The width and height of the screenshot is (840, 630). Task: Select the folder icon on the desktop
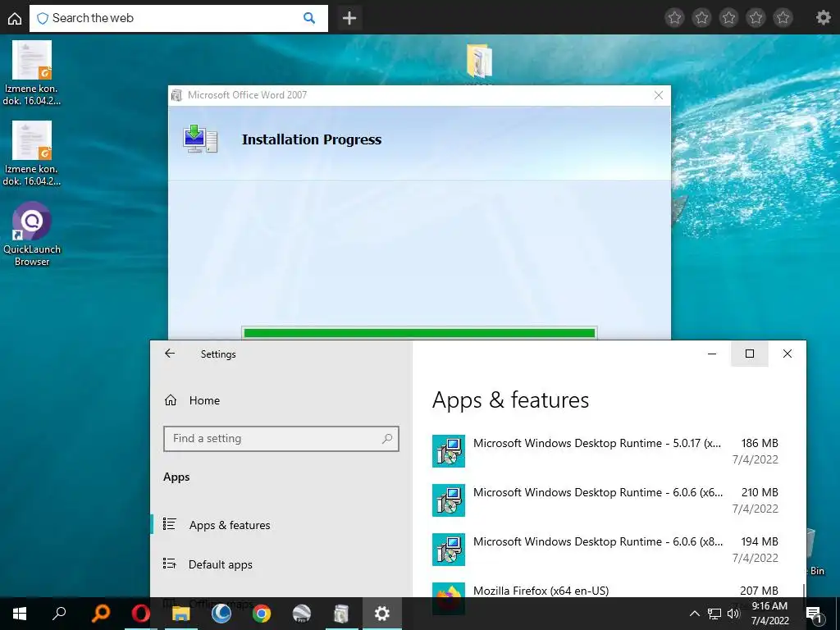(x=479, y=62)
